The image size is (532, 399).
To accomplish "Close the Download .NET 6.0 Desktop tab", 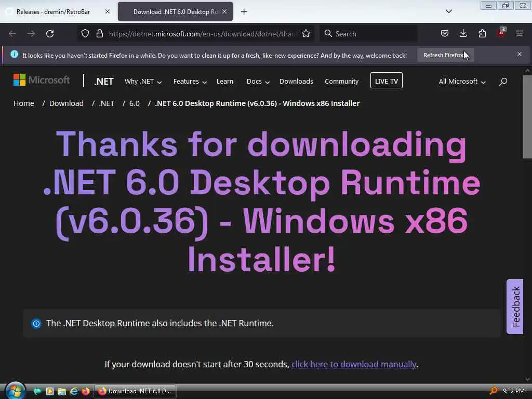I will pyautogui.click(x=224, y=11).
